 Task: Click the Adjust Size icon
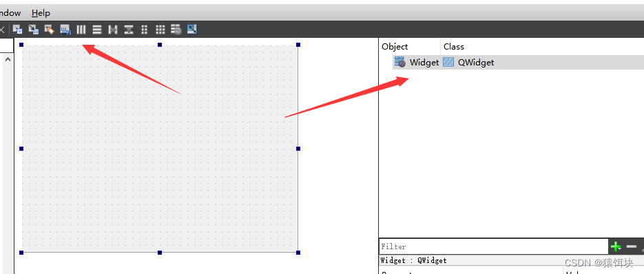tap(191, 29)
